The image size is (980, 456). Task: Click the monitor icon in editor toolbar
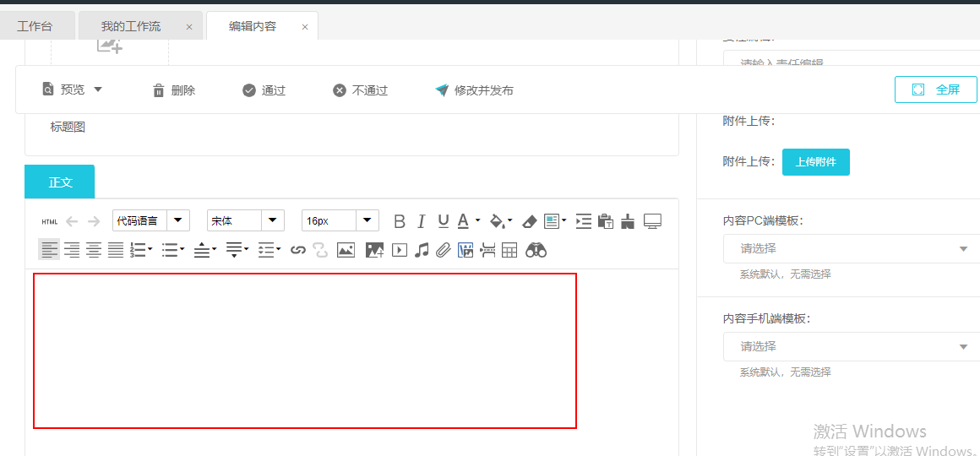pyautogui.click(x=652, y=221)
